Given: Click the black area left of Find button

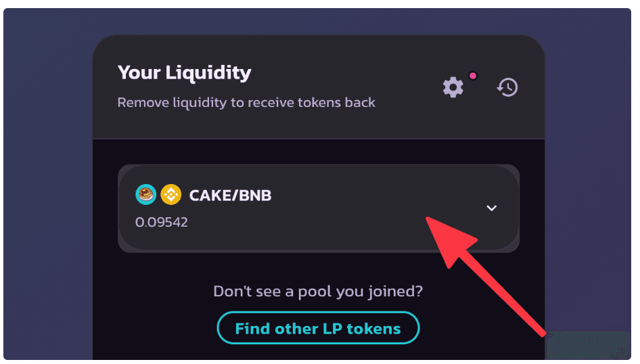Looking at the screenshot, I should (x=156, y=329).
